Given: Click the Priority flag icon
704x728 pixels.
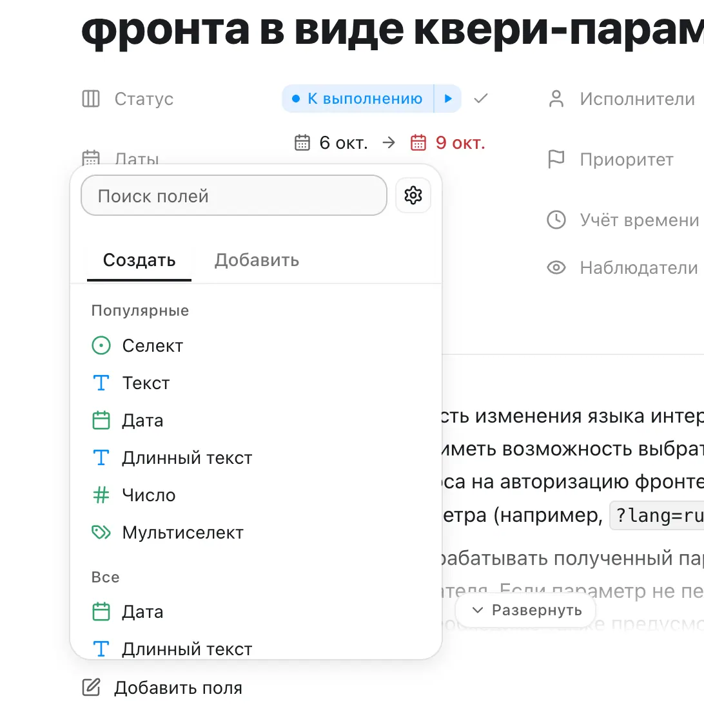Looking at the screenshot, I should 556,159.
